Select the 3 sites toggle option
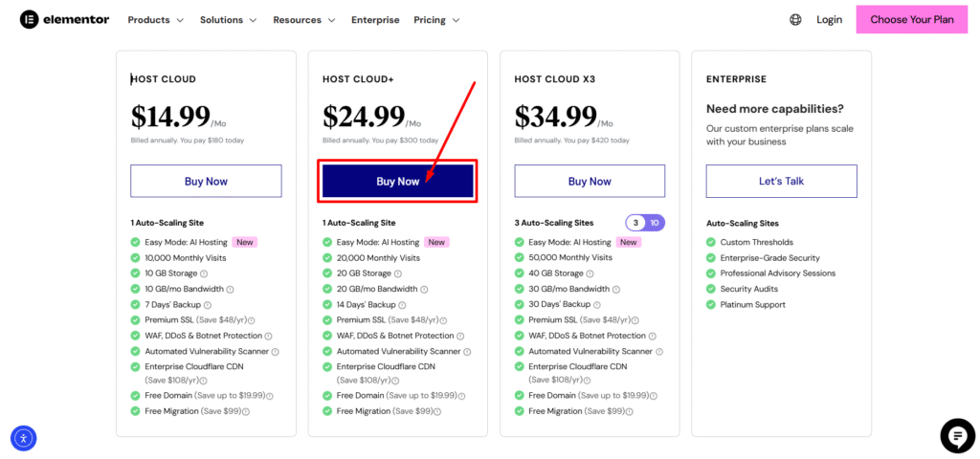Image resolution: width=980 pixels, height=459 pixels. click(x=636, y=223)
